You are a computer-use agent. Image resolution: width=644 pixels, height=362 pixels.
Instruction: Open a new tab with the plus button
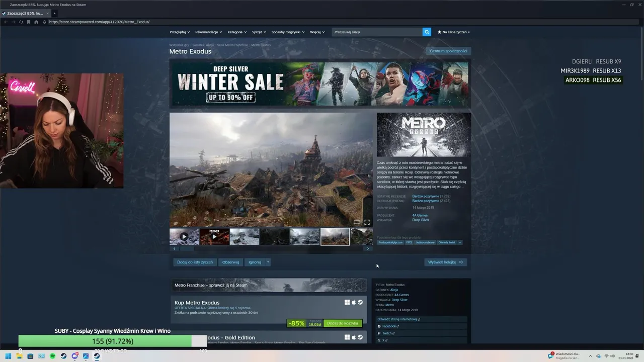point(54,13)
